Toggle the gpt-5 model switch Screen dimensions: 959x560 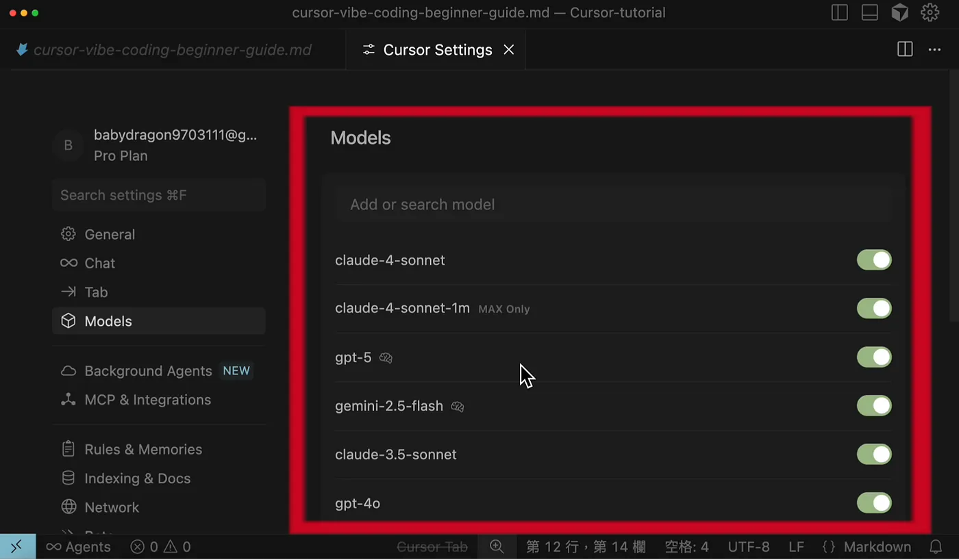coord(874,357)
